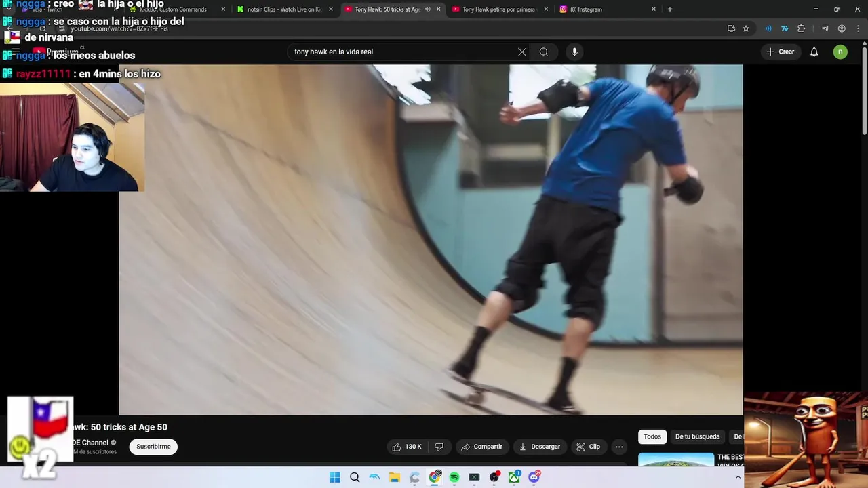Open Spotify from the taskbar
The width and height of the screenshot is (868, 488).
click(x=454, y=477)
